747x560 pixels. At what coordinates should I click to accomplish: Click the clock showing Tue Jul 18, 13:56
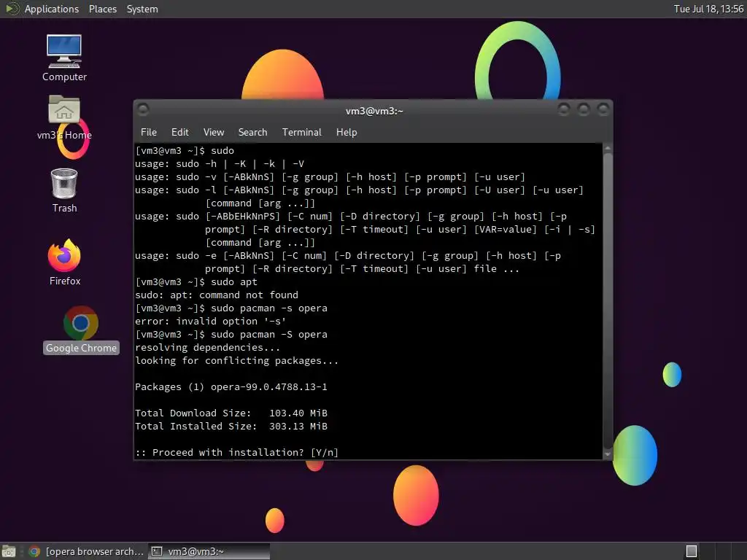[x=708, y=9]
